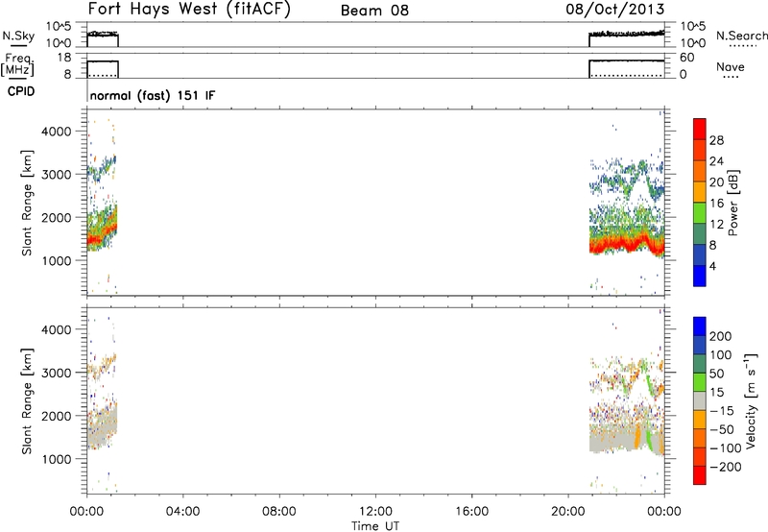This screenshot has width=768, height=532.
Task: Click the "12:00" time tick label
Action: click(x=375, y=512)
